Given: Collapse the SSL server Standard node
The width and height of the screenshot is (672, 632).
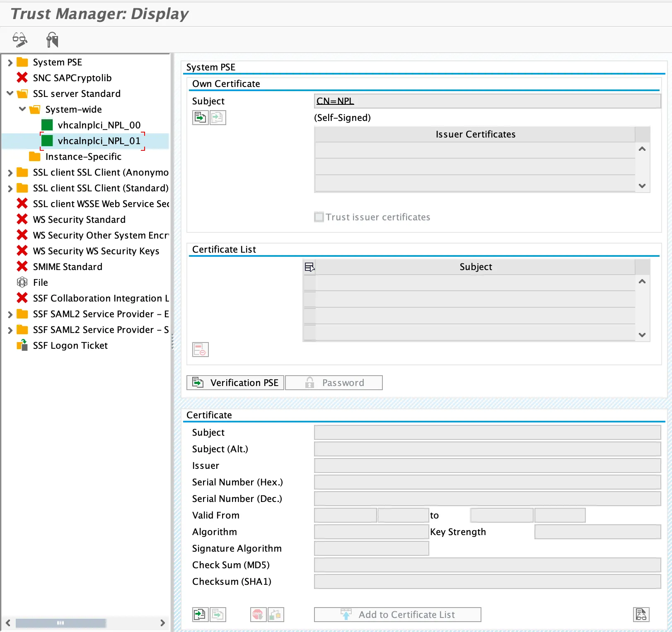Looking at the screenshot, I should click(10, 94).
